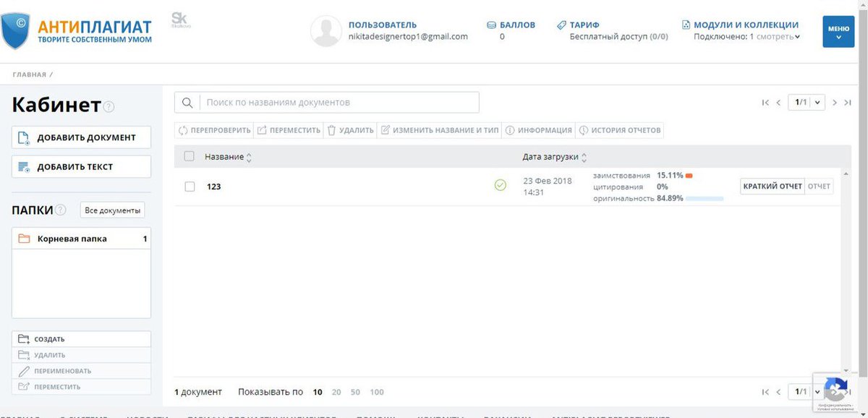Click ИЗМЕНИТЬ НАЗВАНИЕ И ТИП toolbar button
The height and width of the screenshot is (418, 868).
440,130
